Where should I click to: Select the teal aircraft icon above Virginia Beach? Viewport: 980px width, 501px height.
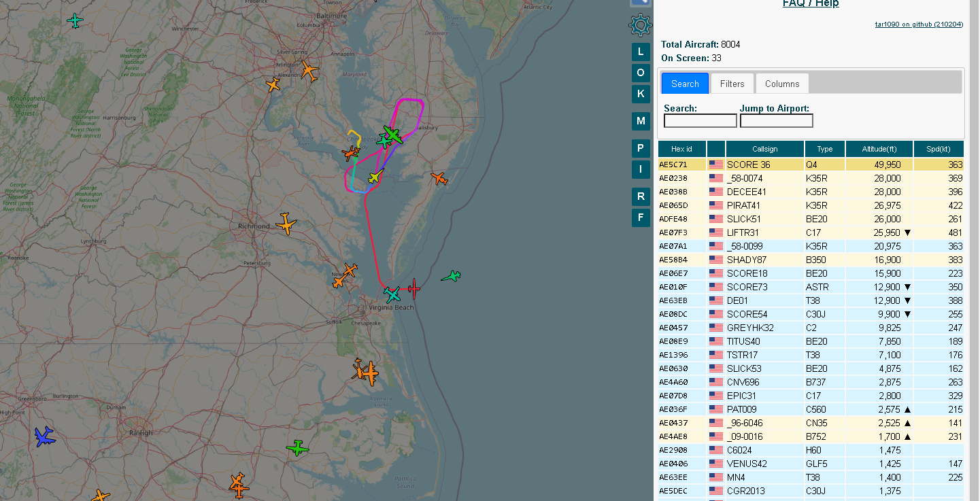coord(392,294)
